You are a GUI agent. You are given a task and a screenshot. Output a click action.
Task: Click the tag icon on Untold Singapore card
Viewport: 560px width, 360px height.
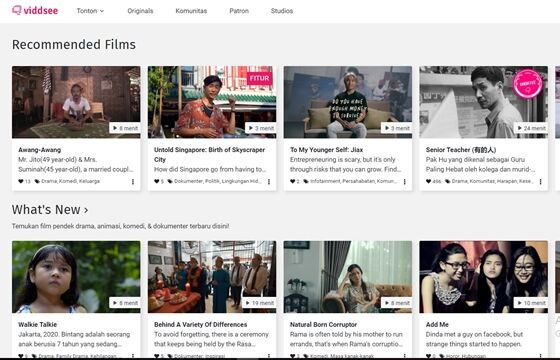pyautogui.click(x=170, y=181)
